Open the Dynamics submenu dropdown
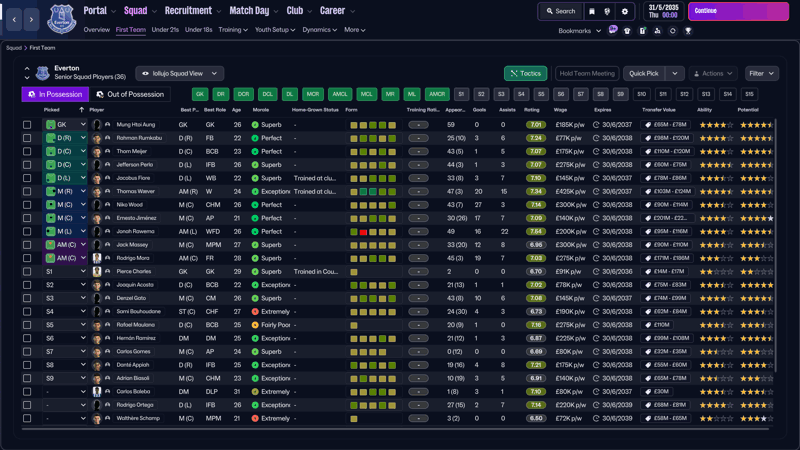Screen dimensions: 800x450 click(319, 30)
